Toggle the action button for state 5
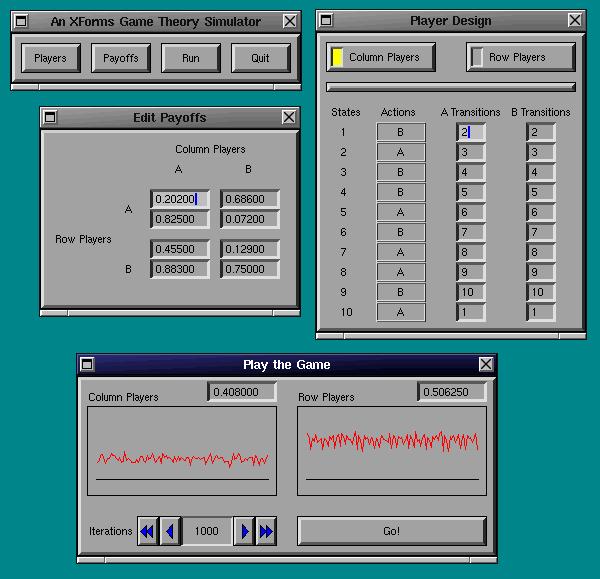This screenshot has height=579, width=600. coord(401,212)
